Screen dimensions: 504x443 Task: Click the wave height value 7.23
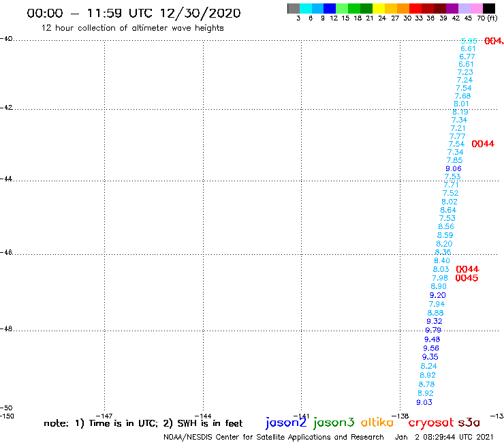465,72
